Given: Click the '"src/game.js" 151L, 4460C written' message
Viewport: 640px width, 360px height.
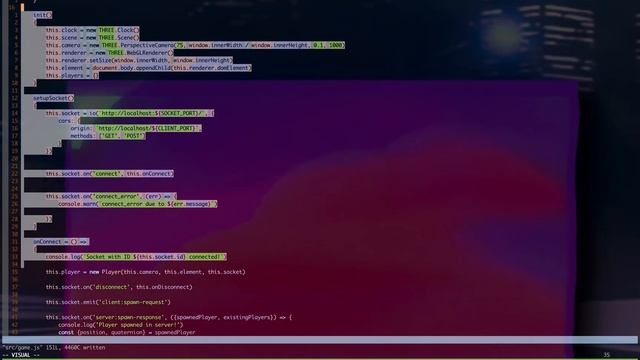Looking at the screenshot, I should (53, 348).
